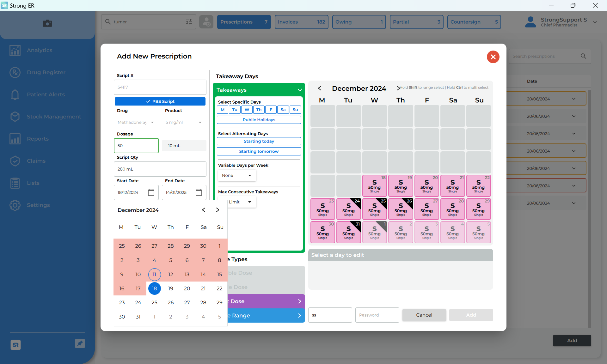Click the patient profile avatar icon

[x=206, y=22]
